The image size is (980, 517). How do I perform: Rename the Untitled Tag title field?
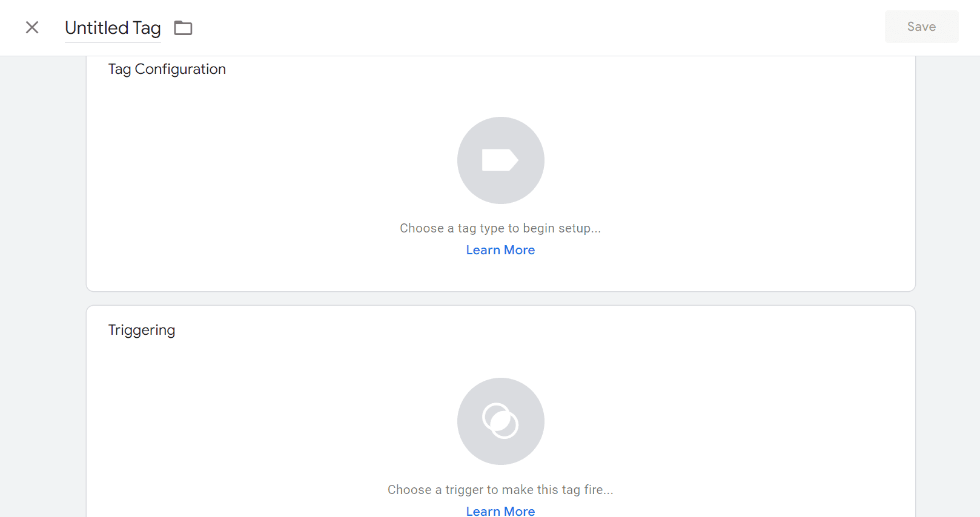point(113,28)
